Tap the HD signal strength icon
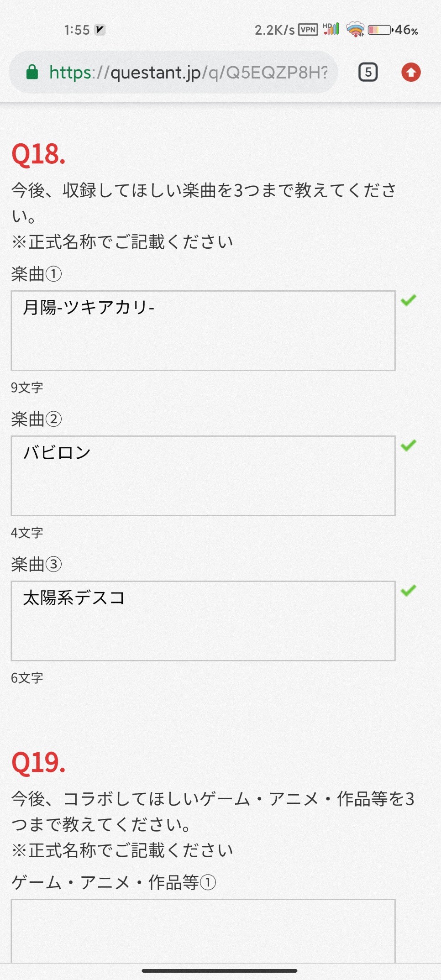 [331, 29]
